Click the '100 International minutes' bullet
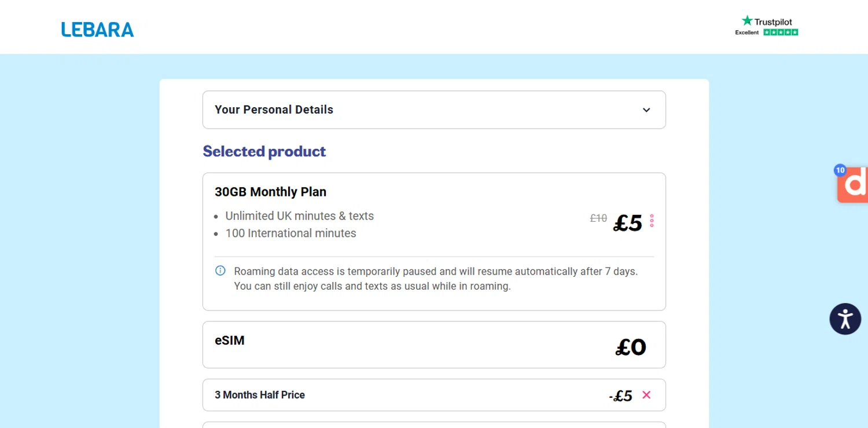Screen dimensions: 868x428 pyautogui.click(x=290, y=233)
